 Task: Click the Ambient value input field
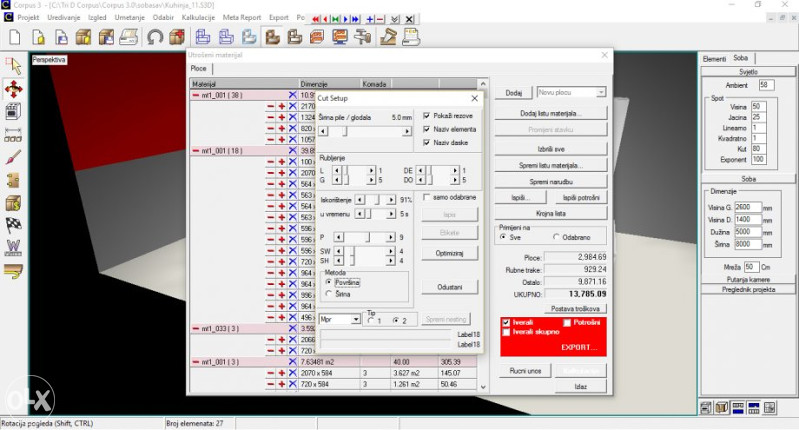click(x=766, y=85)
